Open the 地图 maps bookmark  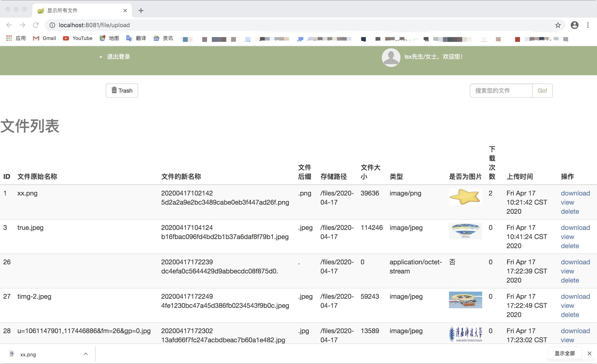(109, 38)
